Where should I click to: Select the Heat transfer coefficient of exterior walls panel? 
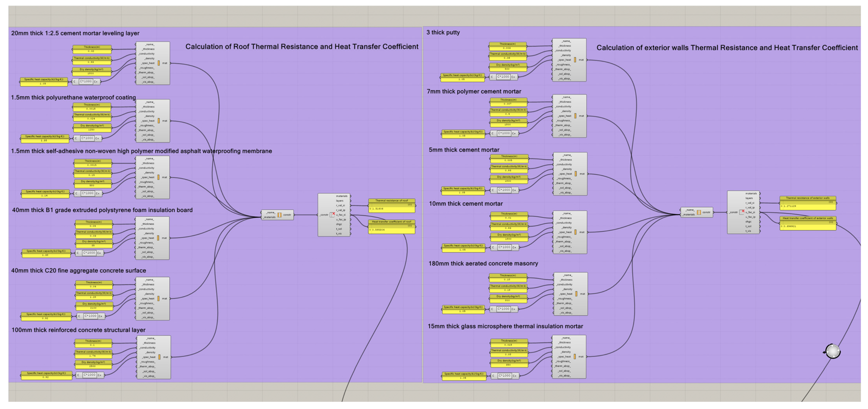pos(808,224)
